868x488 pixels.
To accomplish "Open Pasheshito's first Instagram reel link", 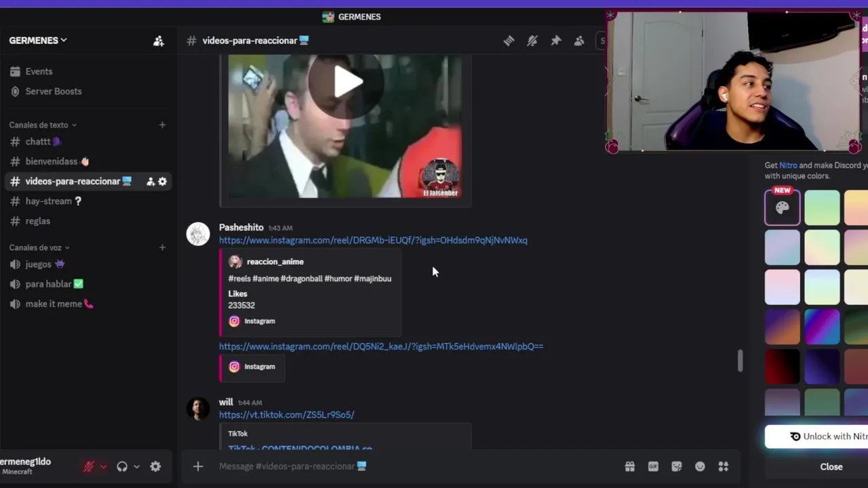I will (373, 240).
